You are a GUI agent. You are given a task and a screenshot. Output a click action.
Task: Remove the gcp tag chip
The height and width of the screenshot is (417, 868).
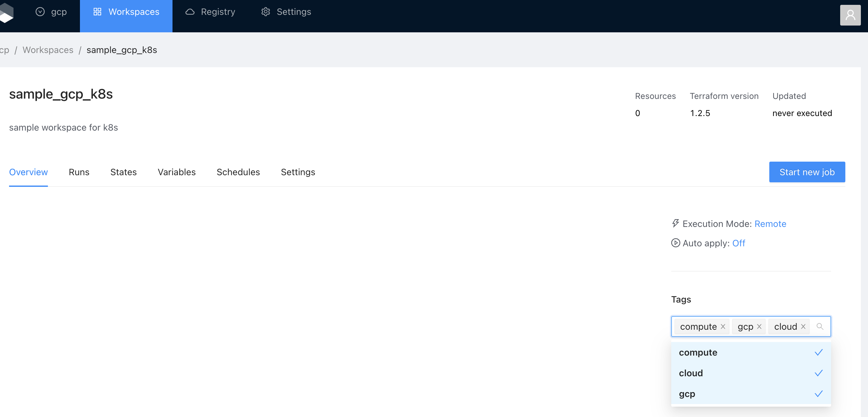759,326
